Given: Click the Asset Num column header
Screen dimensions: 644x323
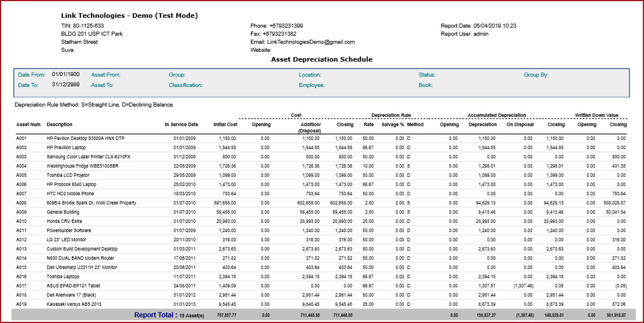Looking at the screenshot, I should pyautogui.click(x=28, y=124).
